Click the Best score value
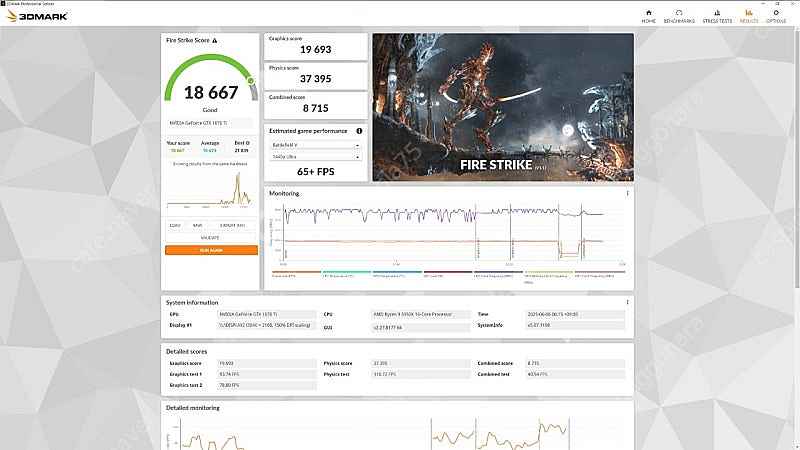Image resolution: width=800 pixels, height=450 pixels. [x=241, y=151]
